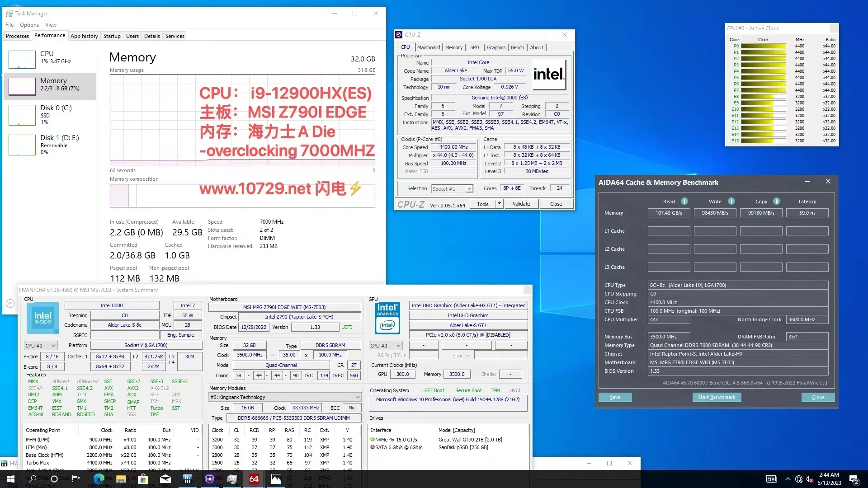Switch to HWiNFO taskbar icon
The height and width of the screenshot is (488, 868).
[187, 479]
